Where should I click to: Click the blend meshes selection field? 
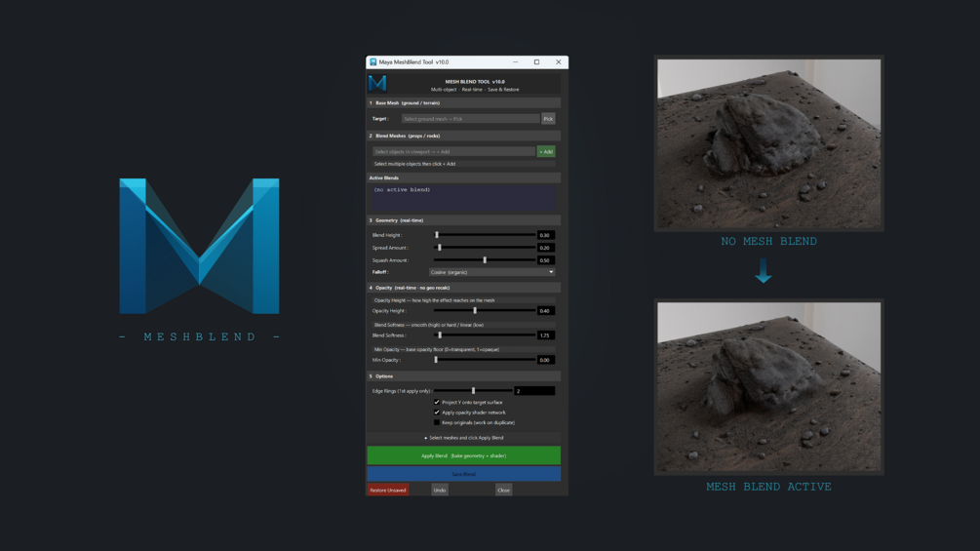[453, 151]
